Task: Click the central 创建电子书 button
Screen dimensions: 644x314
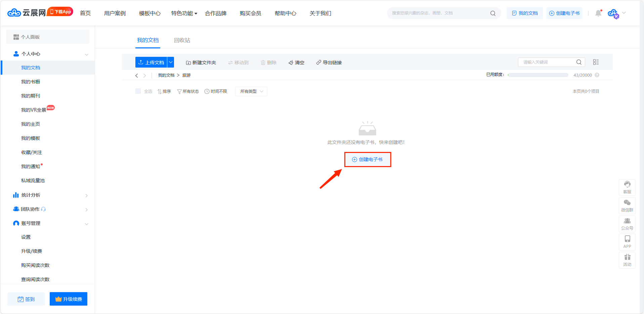Action: pos(368,159)
